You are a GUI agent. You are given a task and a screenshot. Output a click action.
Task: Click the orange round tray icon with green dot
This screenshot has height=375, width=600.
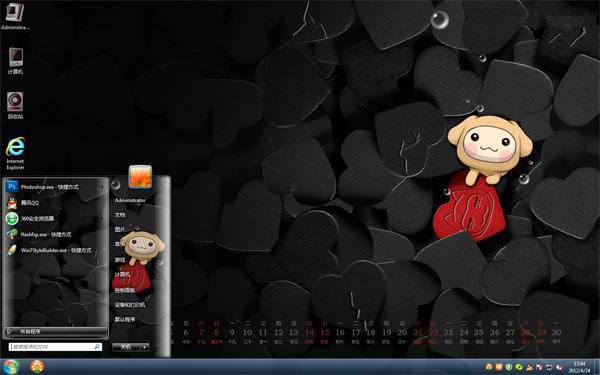coord(489,367)
